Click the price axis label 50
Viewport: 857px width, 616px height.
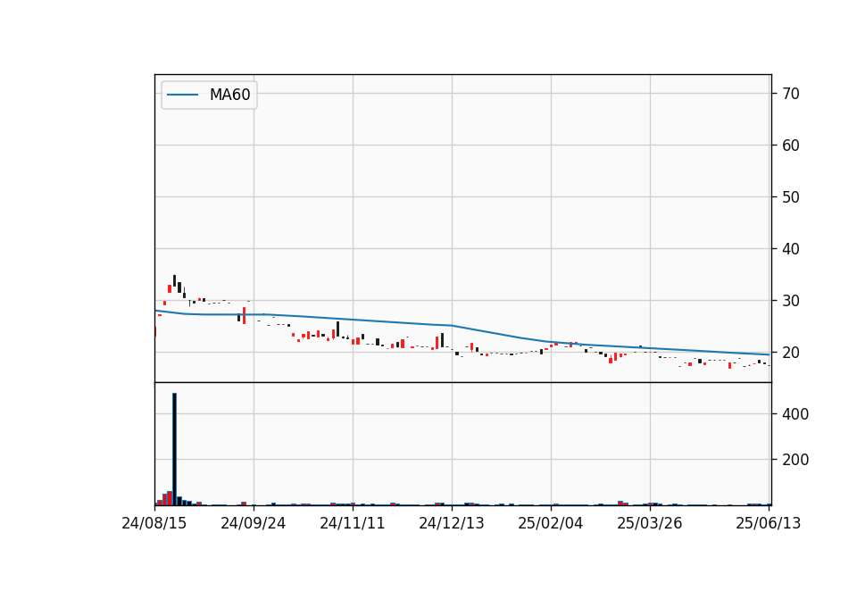click(x=790, y=197)
